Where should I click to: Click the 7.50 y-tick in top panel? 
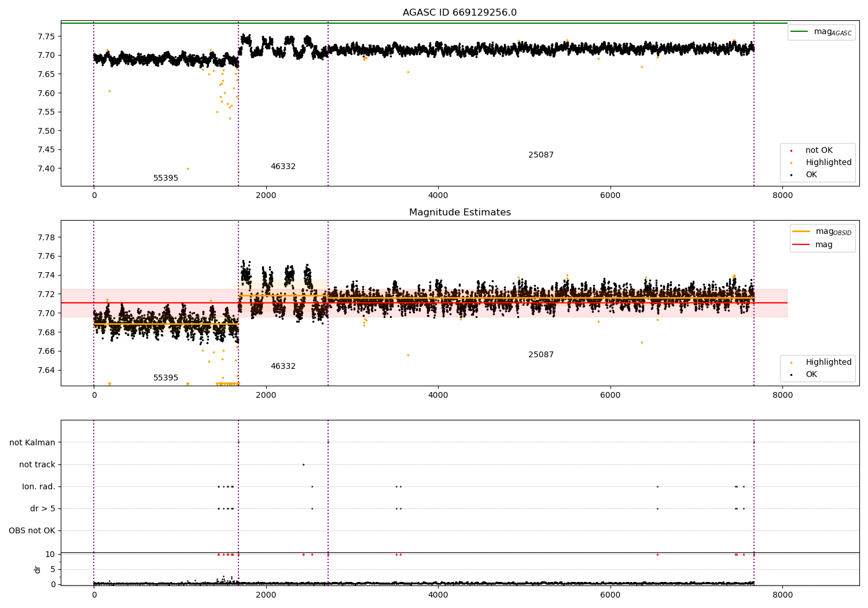46,131
